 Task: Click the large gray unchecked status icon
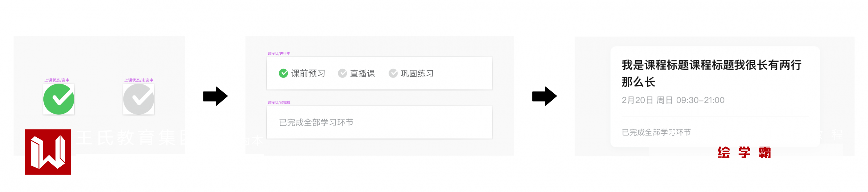pos(139,99)
